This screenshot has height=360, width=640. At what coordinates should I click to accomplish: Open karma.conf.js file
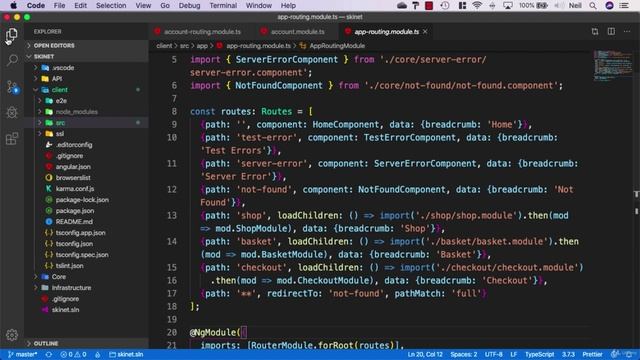pyautogui.click(x=75, y=189)
